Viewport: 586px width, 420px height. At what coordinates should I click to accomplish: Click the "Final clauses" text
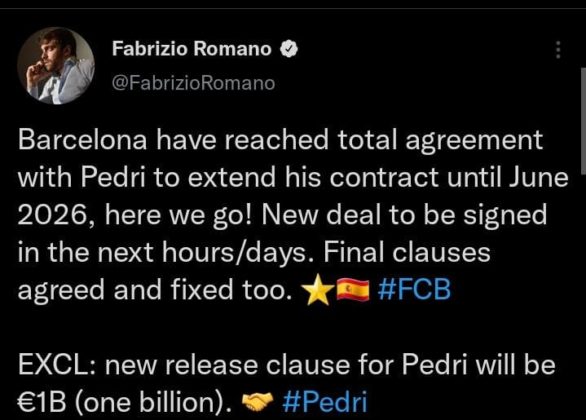pos(407,252)
